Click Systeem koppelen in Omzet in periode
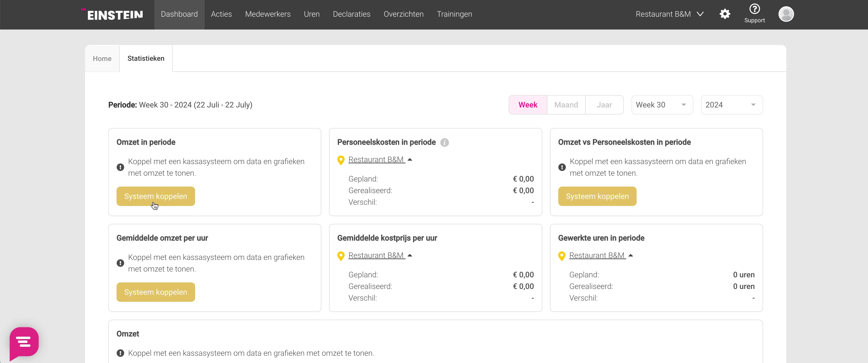 155,196
